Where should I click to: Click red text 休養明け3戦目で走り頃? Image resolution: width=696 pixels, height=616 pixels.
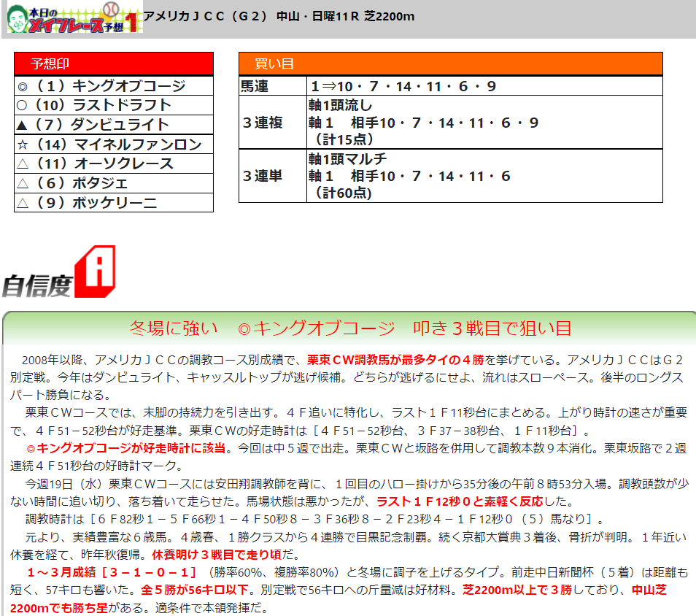217,555
